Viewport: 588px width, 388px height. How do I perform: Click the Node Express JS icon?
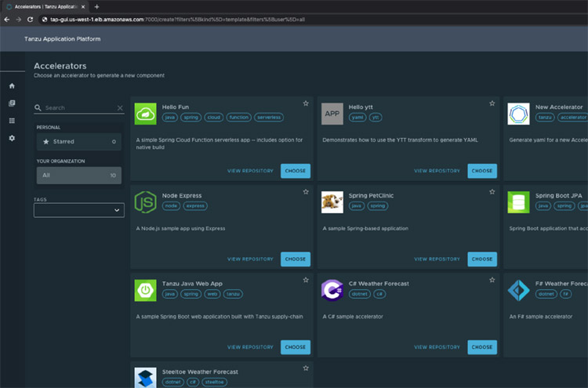[x=146, y=202]
